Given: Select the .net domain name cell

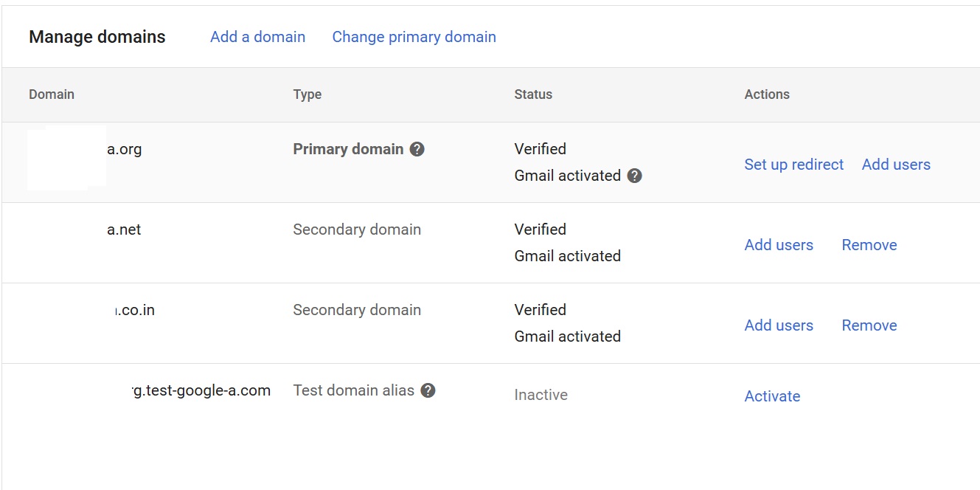Looking at the screenshot, I should (x=123, y=230).
